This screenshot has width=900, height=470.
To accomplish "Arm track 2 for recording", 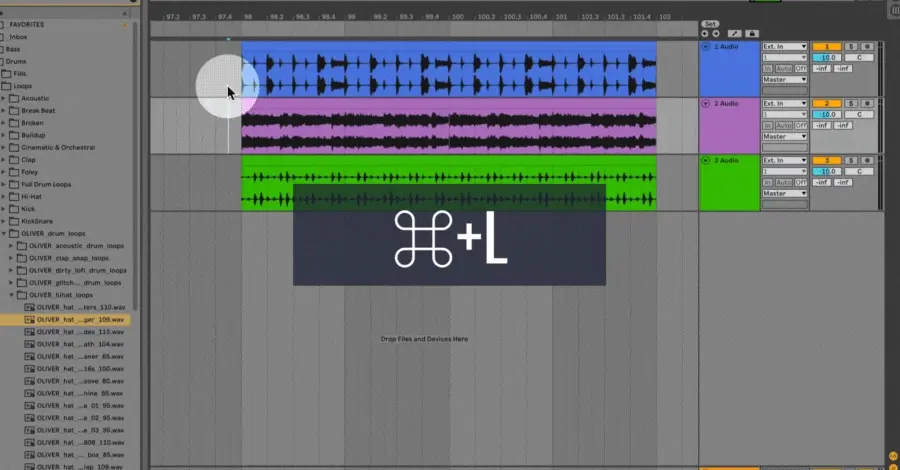I will [867, 103].
